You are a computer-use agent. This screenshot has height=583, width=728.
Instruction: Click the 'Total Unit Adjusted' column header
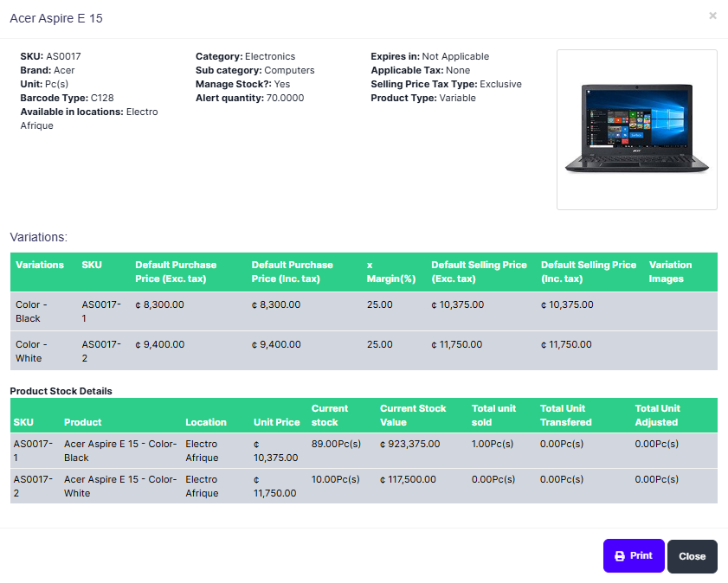click(x=657, y=415)
